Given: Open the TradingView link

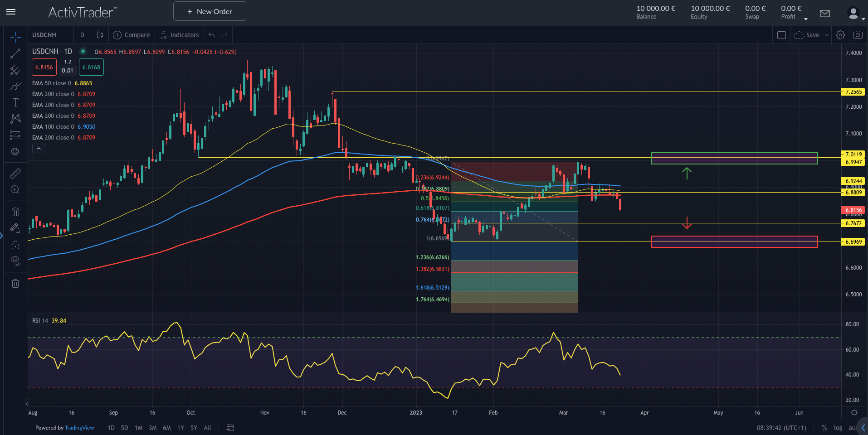Looking at the screenshot, I should 79,427.
